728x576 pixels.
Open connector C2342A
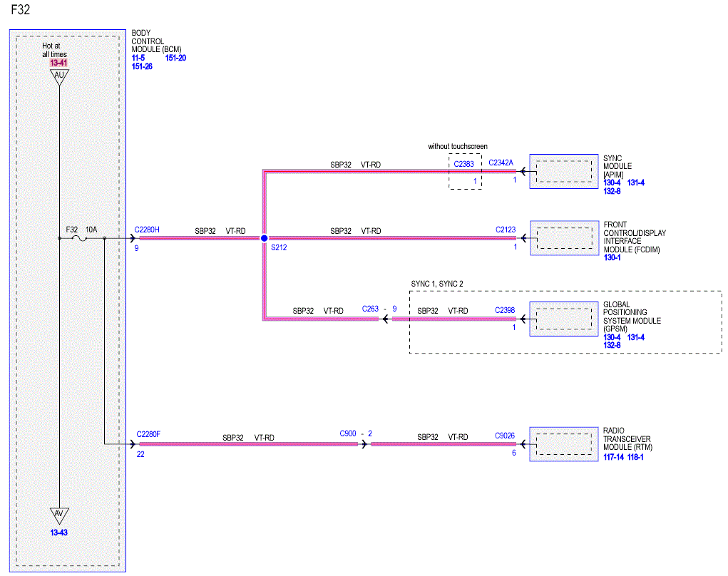tap(501, 163)
